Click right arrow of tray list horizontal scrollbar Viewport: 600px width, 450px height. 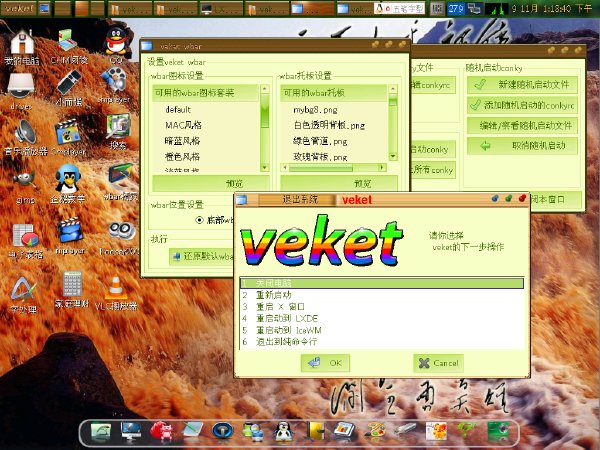click(x=382, y=168)
